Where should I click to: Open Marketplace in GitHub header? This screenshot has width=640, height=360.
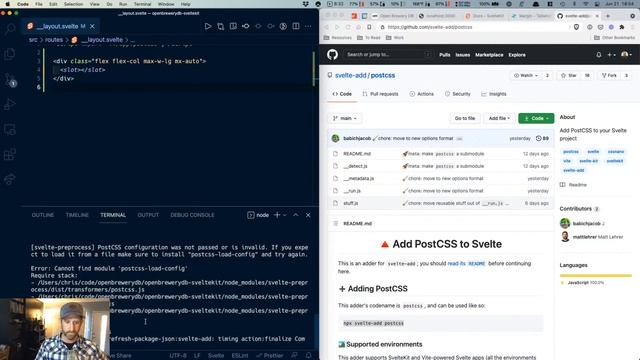(x=489, y=55)
